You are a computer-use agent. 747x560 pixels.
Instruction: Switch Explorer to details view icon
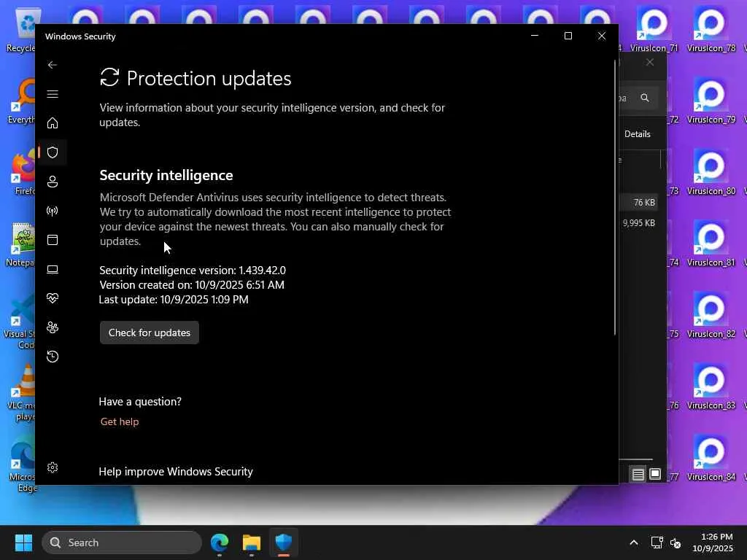click(x=638, y=474)
